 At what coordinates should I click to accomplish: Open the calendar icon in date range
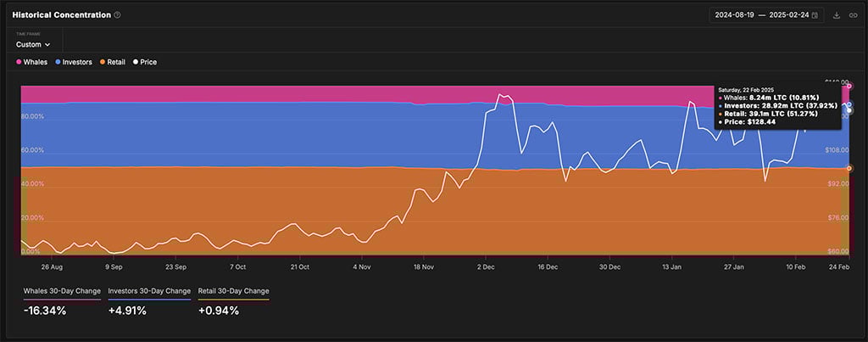click(815, 15)
